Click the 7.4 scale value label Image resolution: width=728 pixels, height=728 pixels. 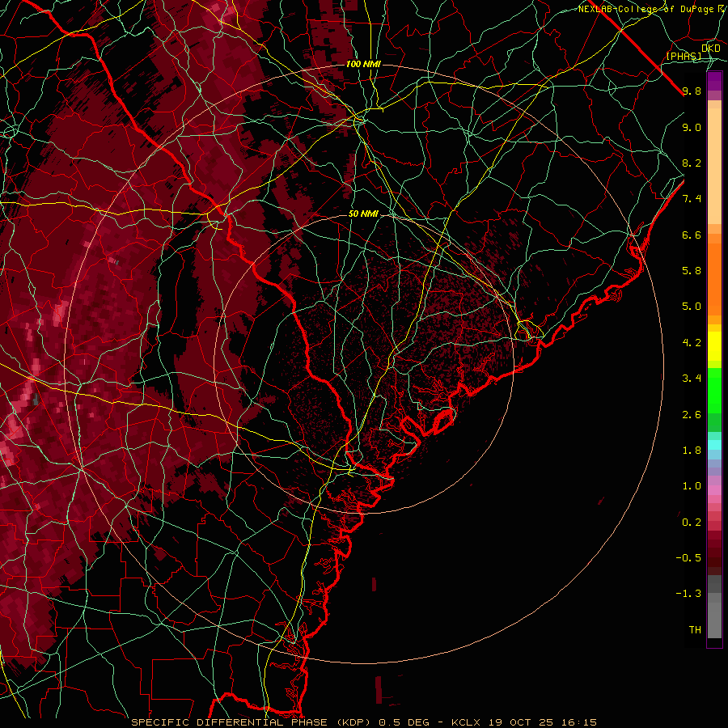pos(692,199)
